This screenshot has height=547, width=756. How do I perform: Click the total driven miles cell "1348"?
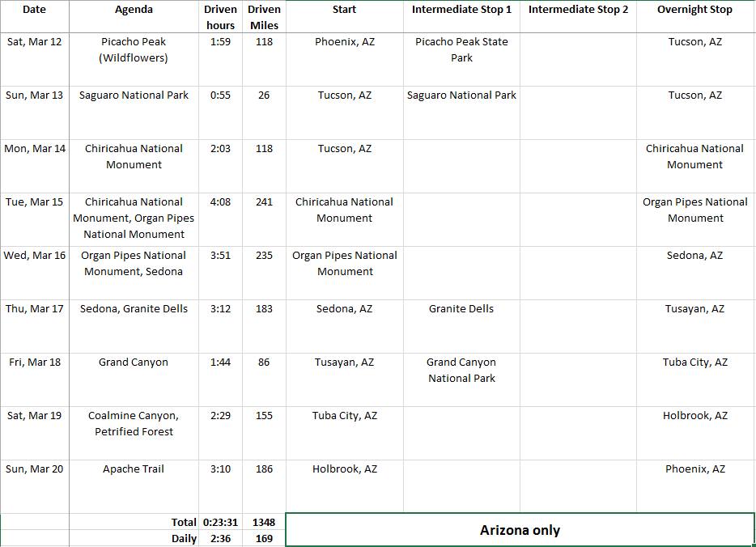264,523
